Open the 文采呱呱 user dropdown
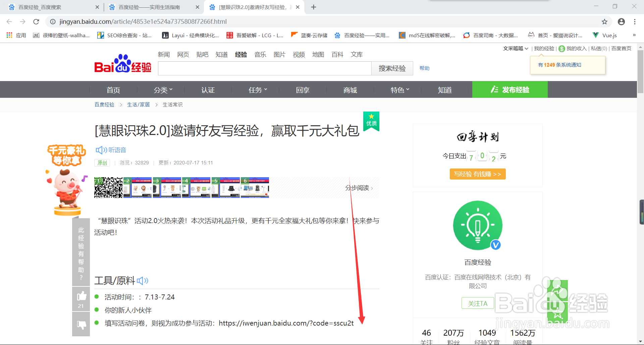The width and height of the screenshot is (644, 345). pyautogui.click(x=516, y=49)
